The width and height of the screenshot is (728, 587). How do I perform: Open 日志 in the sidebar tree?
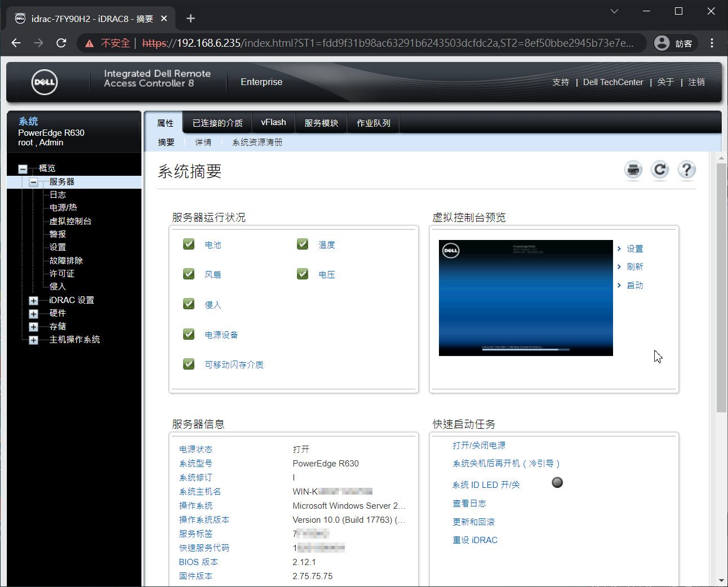[x=57, y=195]
